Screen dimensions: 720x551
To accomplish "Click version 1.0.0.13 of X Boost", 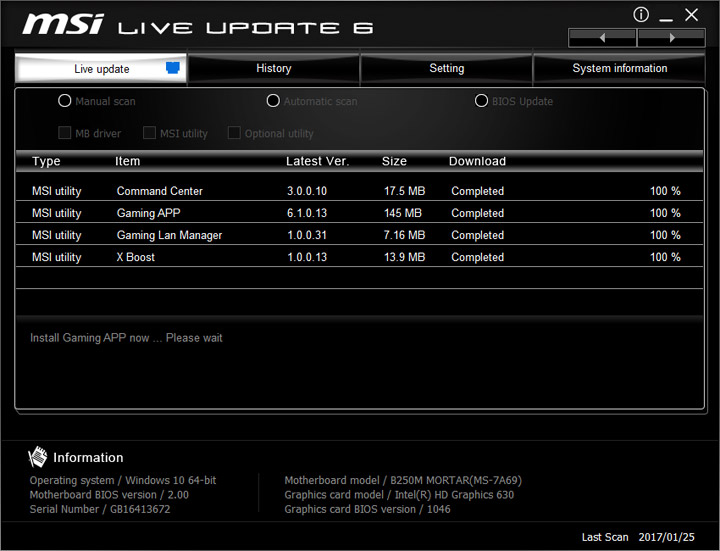I will tap(307, 257).
